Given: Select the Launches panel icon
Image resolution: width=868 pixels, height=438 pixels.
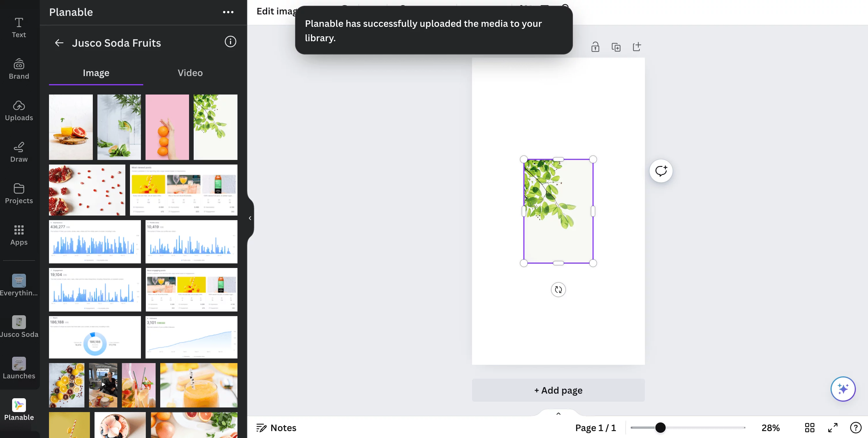Looking at the screenshot, I should tap(19, 364).
